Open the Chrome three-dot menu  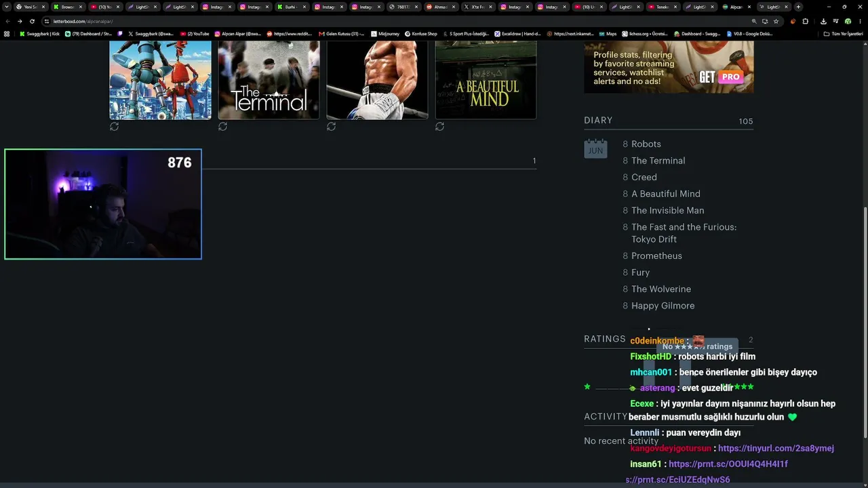coord(860,21)
